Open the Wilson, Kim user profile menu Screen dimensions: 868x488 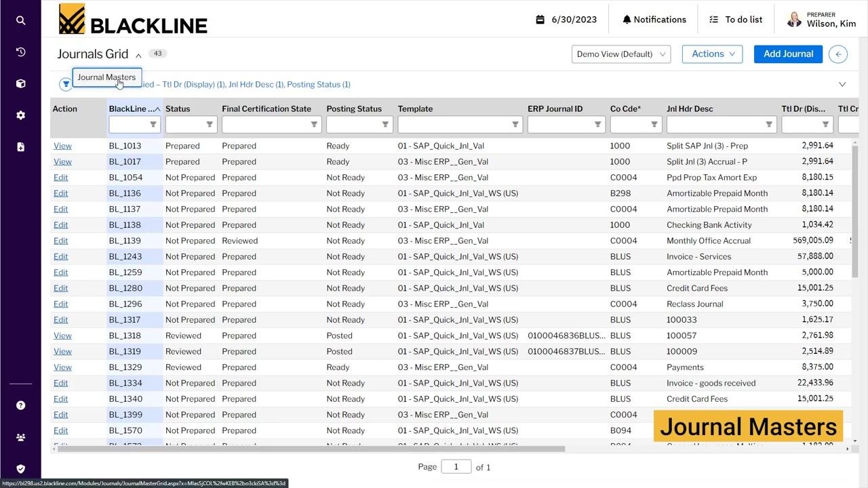821,20
